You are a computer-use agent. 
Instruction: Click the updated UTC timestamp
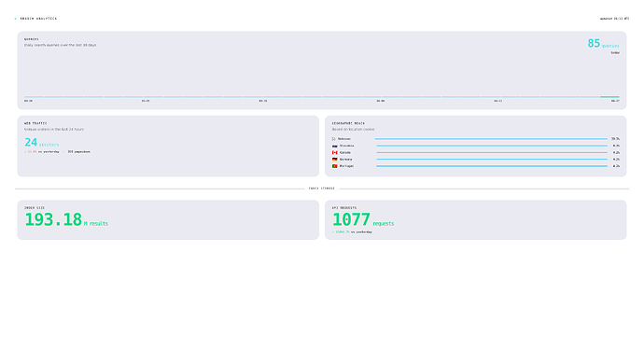pos(614,19)
